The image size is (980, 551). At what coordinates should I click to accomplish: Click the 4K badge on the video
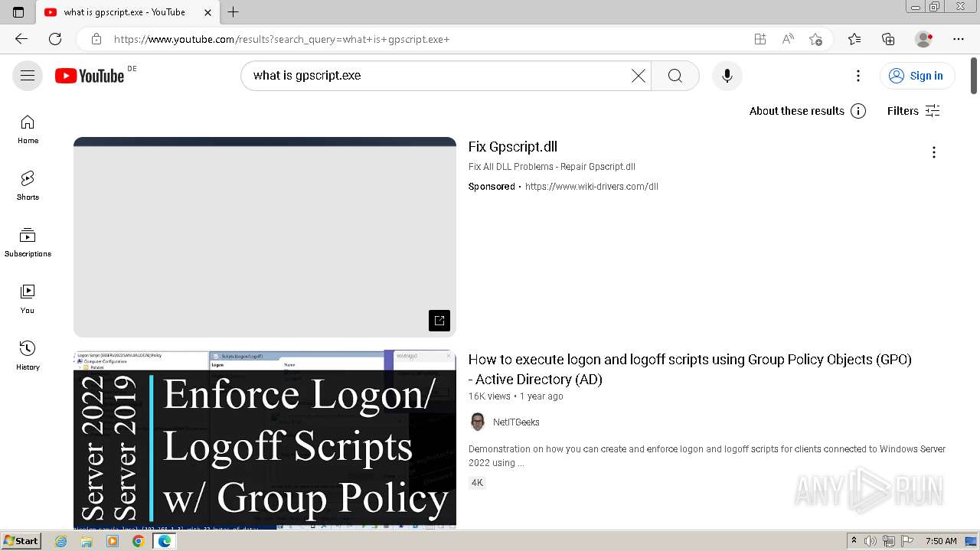[x=477, y=483]
